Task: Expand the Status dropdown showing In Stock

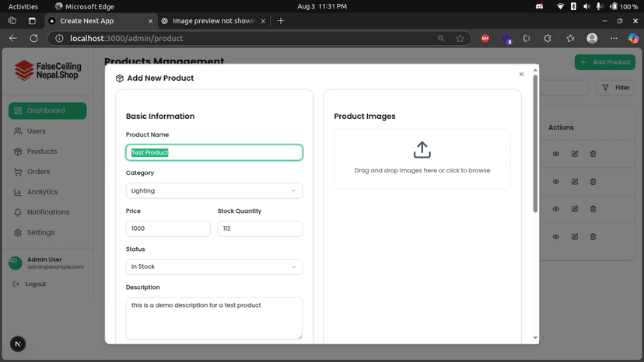Action: 214,266
